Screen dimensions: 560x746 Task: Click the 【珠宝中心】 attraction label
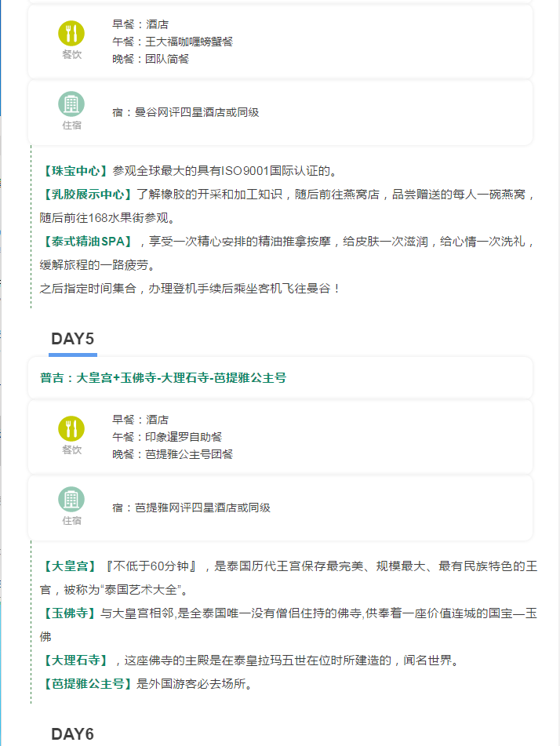(x=75, y=170)
